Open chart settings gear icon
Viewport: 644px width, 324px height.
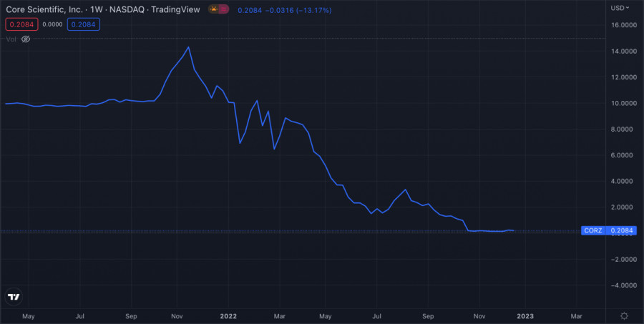624,316
